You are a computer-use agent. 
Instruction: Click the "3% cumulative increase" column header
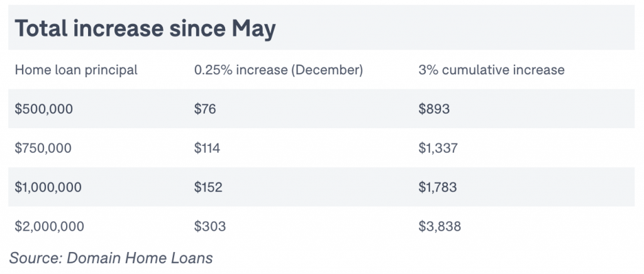[x=491, y=70]
